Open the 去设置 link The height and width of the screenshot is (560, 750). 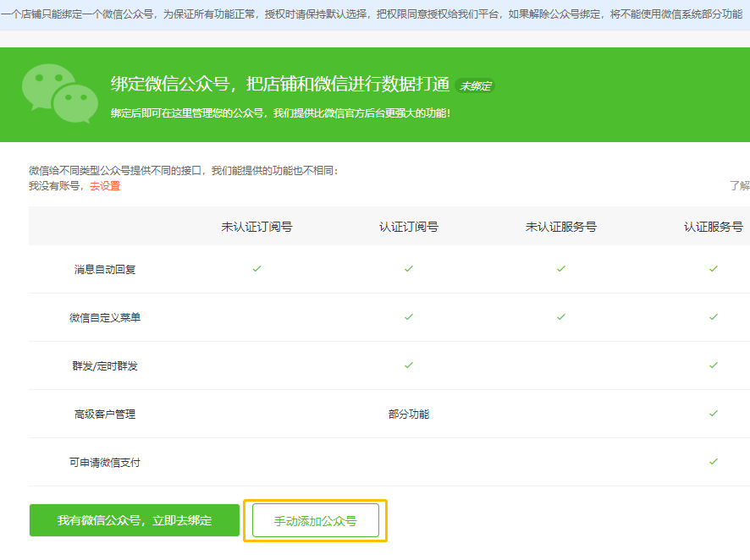(x=105, y=186)
